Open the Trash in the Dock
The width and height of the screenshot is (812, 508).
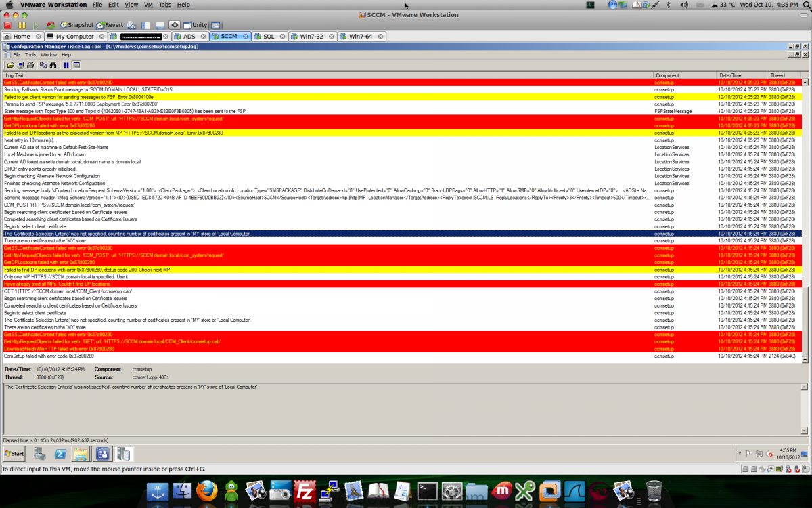654,490
